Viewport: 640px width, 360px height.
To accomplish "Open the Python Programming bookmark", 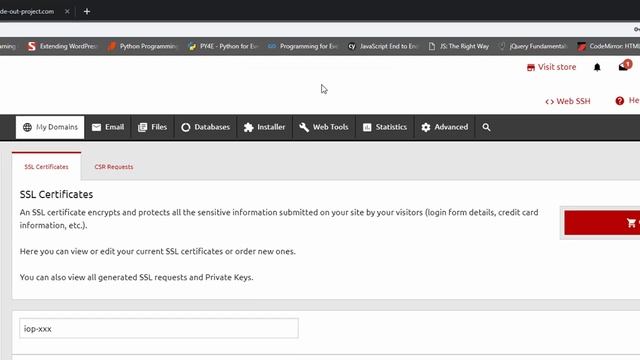I will (142, 46).
